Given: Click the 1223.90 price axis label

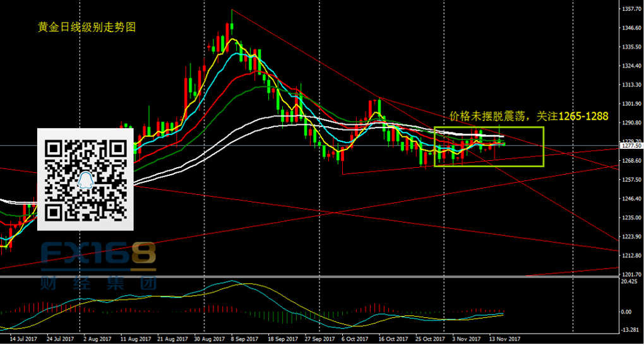Looking at the screenshot, I should pyautogui.click(x=631, y=237).
